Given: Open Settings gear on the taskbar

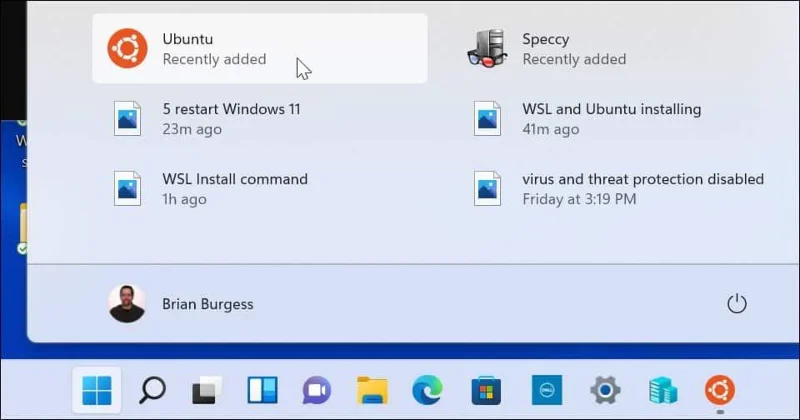Looking at the screenshot, I should (605, 390).
